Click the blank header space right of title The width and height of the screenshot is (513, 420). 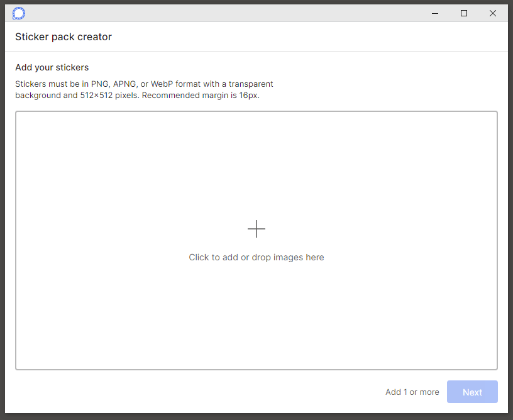pyautogui.click(x=314, y=37)
